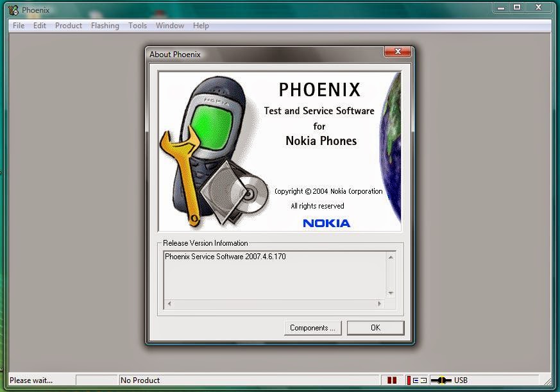560x392 pixels.
Task: Open the Window menu
Action: pos(170,26)
